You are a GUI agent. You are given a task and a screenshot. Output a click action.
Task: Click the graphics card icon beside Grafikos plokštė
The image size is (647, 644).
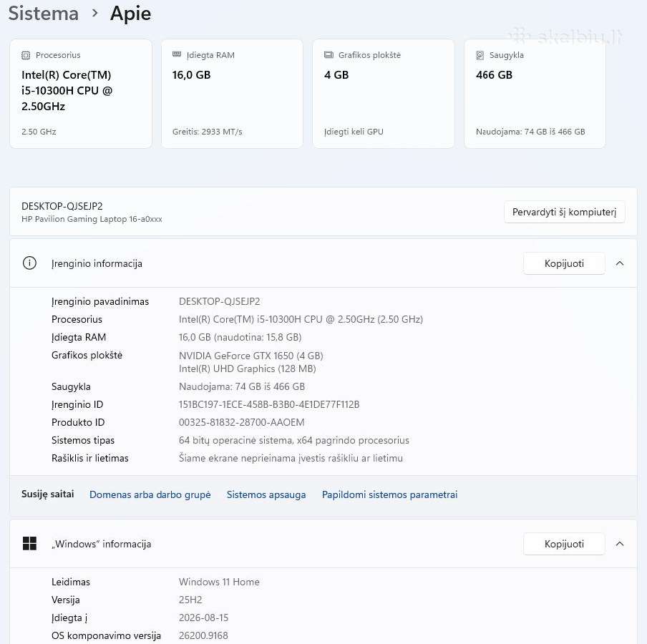[x=329, y=55]
